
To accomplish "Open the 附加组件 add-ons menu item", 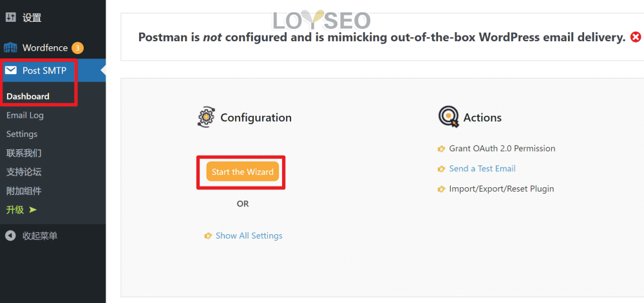I will pyautogui.click(x=24, y=190).
